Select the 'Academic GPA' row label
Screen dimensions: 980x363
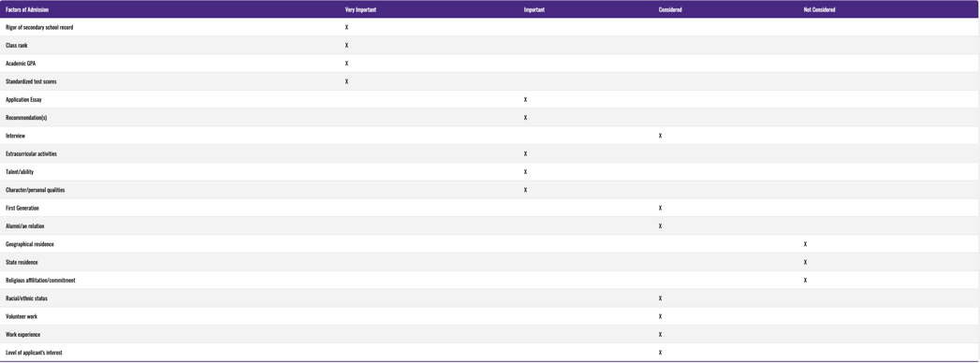point(21,64)
